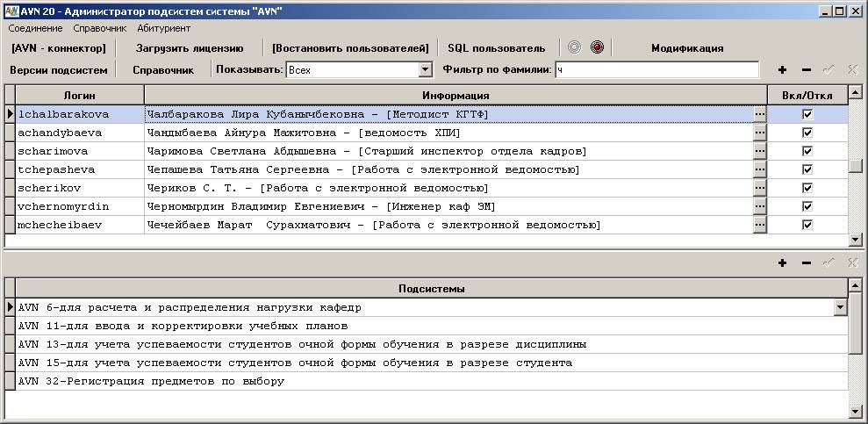Toggle Вкл/Откл checkbox for vchernomyrdin
Screen dimensions: 868x424
(x=807, y=206)
